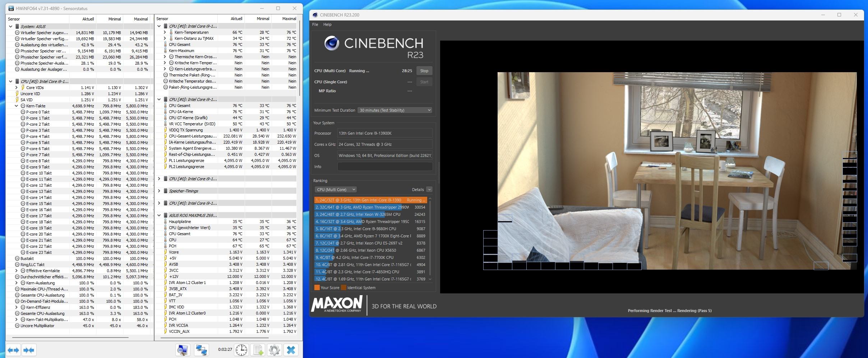Click the lightning icon beside Uncore VID

tap(17, 94)
